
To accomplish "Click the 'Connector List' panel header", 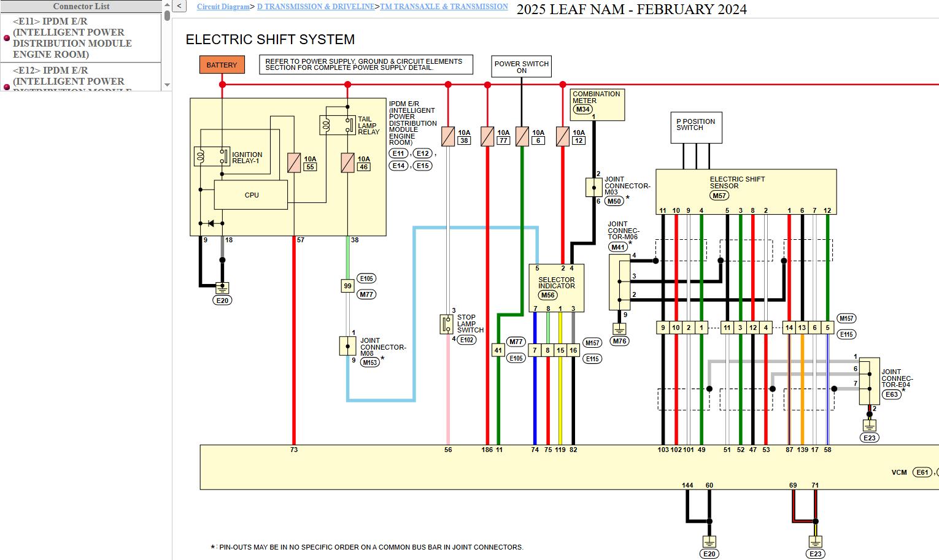I will tap(81, 6).
